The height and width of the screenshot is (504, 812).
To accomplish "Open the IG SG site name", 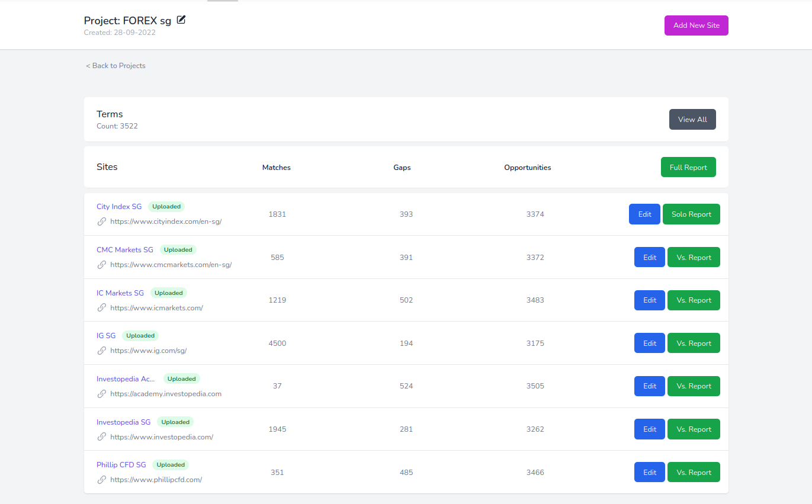I will pyautogui.click(x=106, y=336).
